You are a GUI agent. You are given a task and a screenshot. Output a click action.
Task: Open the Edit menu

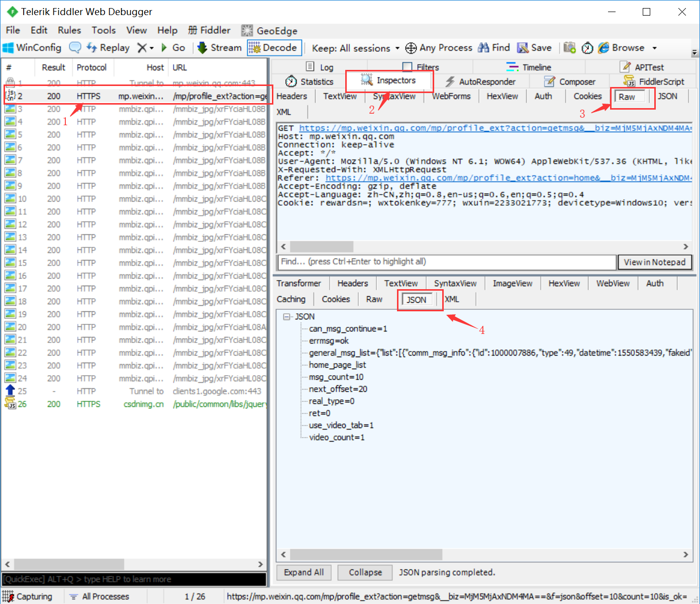click(39, 30)
